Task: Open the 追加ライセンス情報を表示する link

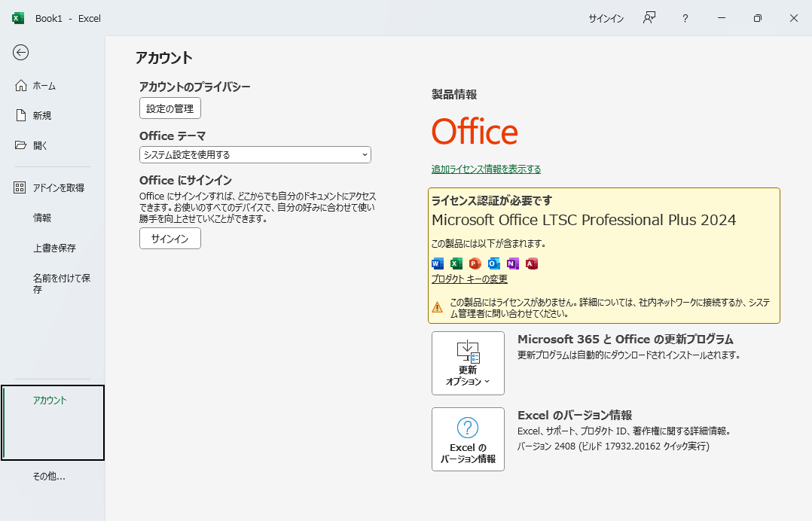Action: click(x=487, y=169)
